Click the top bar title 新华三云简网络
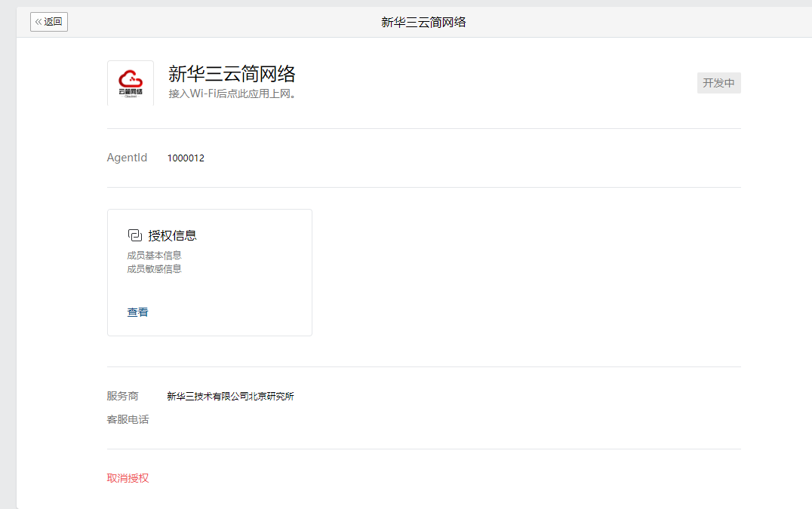812x509 pixels. (x=423, y=22)
